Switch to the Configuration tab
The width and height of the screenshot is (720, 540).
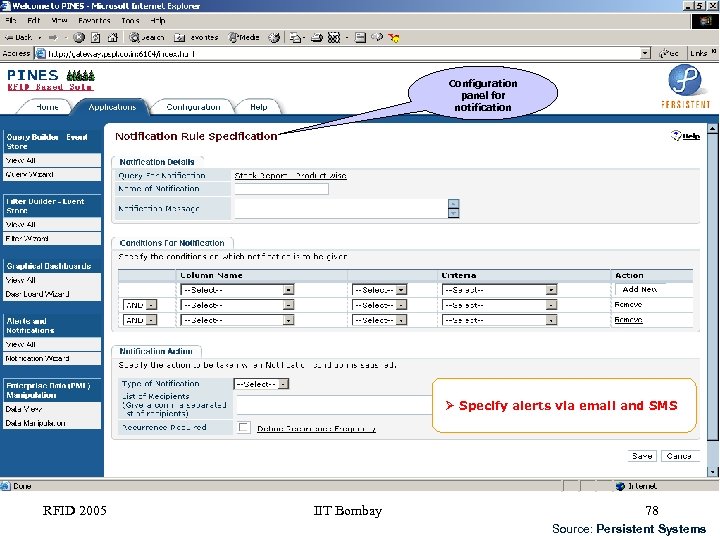(x=193, y=107)
